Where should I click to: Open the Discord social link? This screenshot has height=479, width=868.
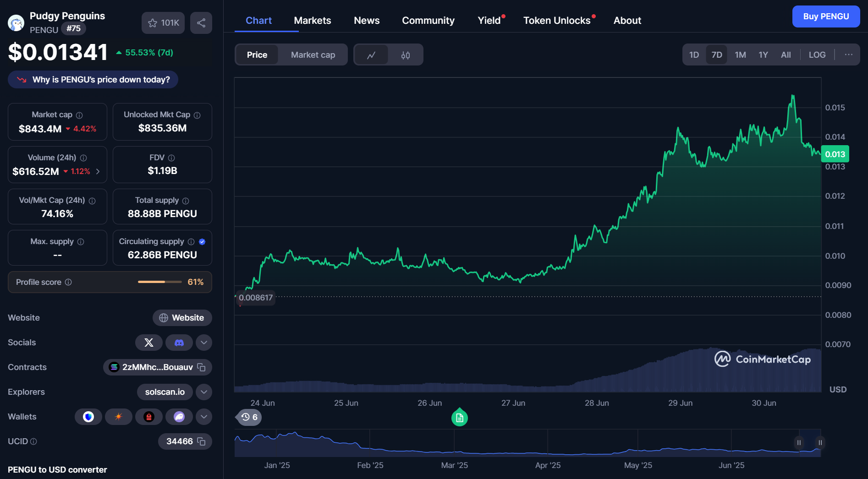179,343
